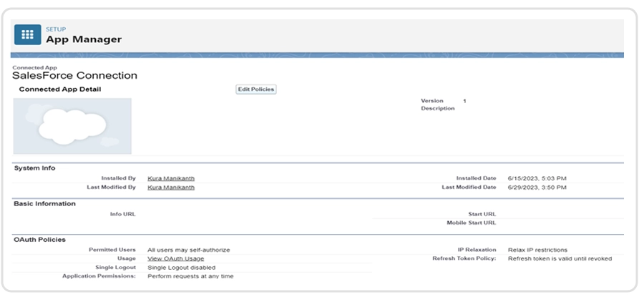Click the SETUP breadcrumb label
Screen dimensions: 644x297
click(x=56, y=29)
